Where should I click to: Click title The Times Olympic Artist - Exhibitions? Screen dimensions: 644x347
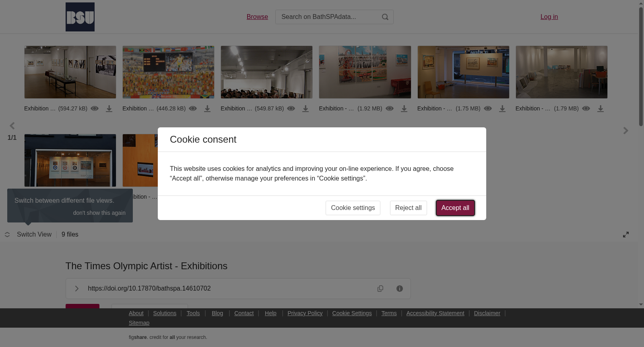click(x=147, y=266)
